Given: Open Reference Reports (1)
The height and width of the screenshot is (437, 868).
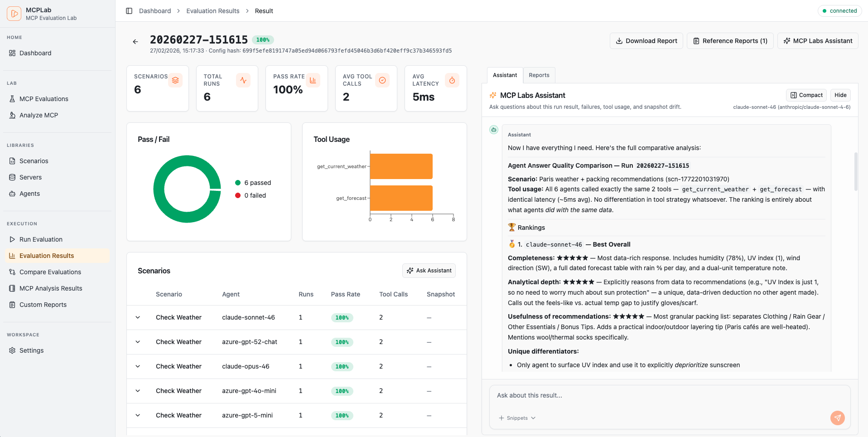Looking at the screenshot, I should tap(730, 41).
